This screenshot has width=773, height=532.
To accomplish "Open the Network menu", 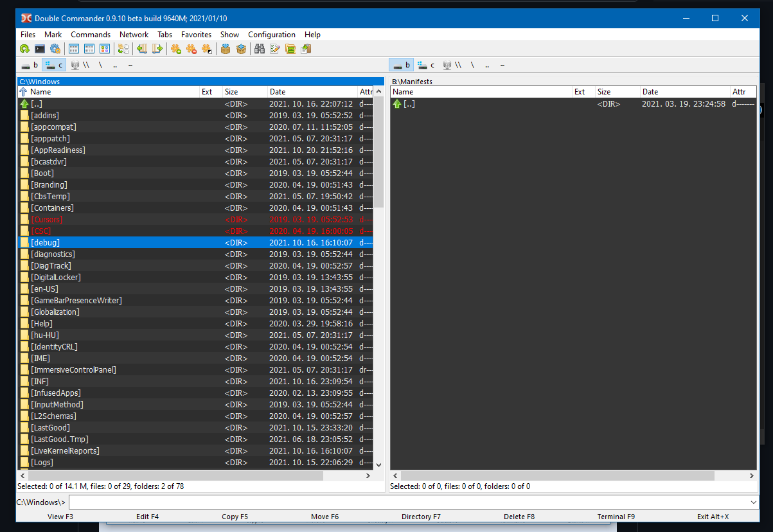I will (x=134, y=35).
